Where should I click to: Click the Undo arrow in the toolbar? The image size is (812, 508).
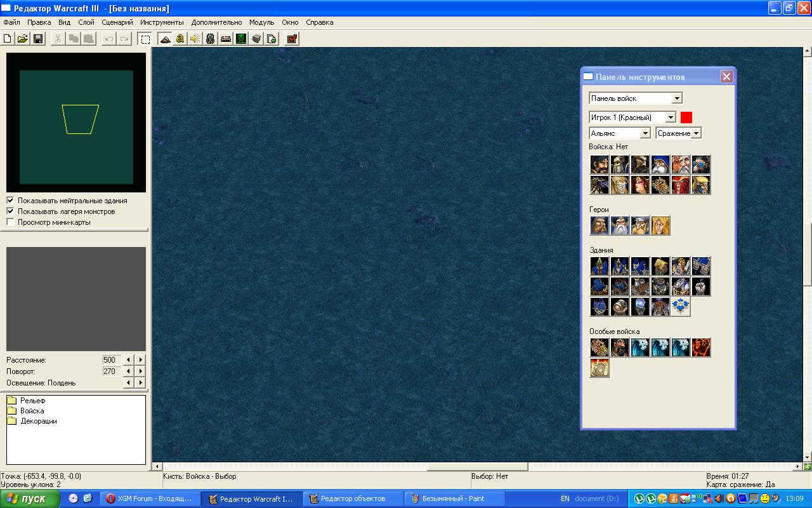pyautogui.click(x=109, y=39)
